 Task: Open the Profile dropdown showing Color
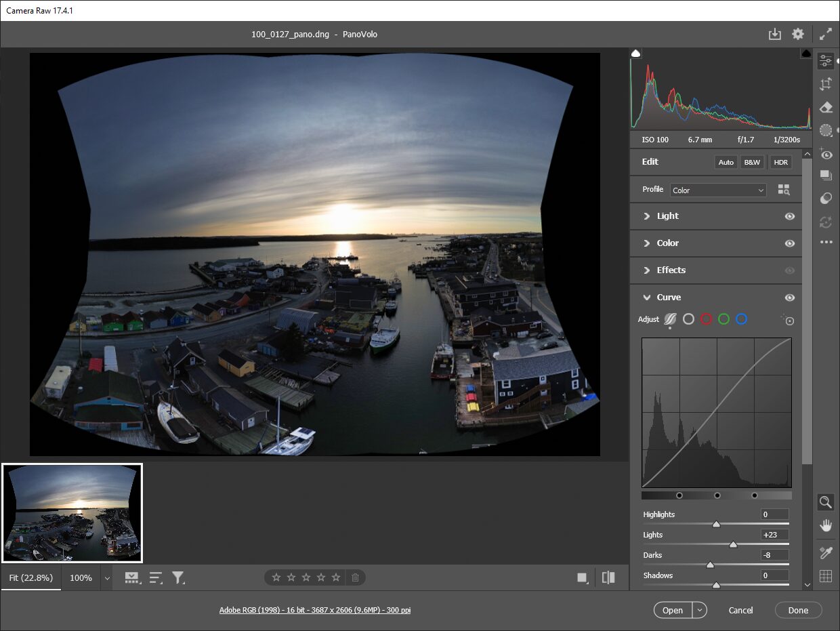[x=718, y=190]
